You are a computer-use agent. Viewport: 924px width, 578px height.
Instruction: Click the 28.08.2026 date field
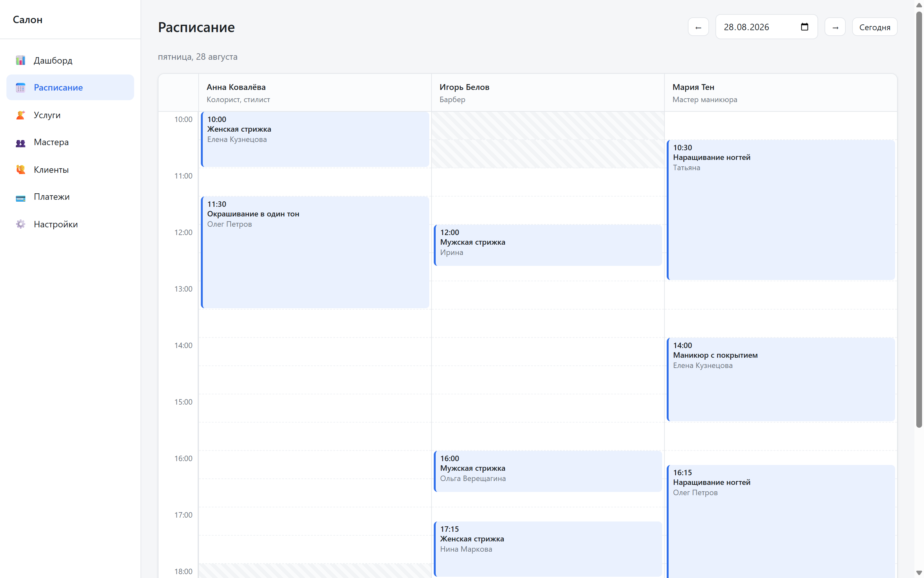(767, 27)
